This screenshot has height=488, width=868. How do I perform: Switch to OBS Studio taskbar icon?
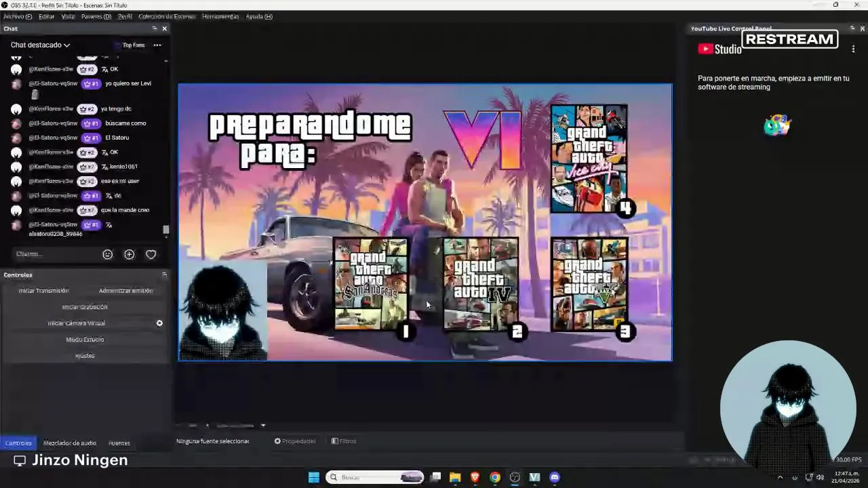(515, 477)
